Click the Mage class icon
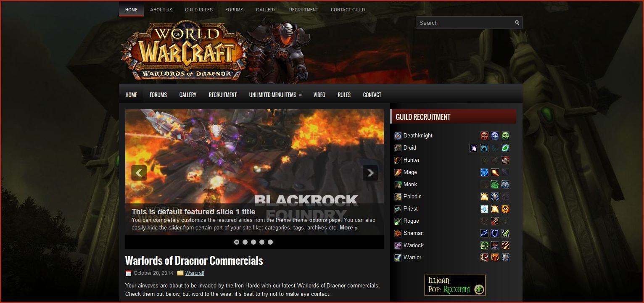The image size is (644, 303). tap(398, 172)
